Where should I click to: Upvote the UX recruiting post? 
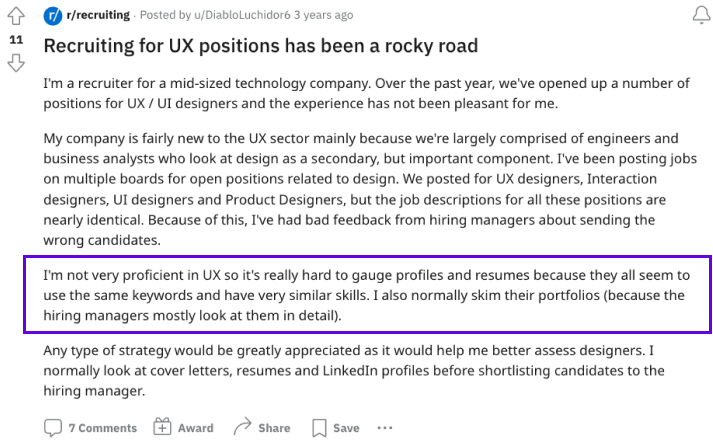click(16, 16)
